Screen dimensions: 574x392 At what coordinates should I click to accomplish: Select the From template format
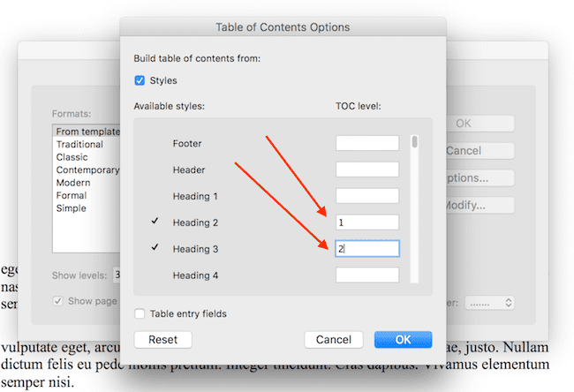click(87, 131)
